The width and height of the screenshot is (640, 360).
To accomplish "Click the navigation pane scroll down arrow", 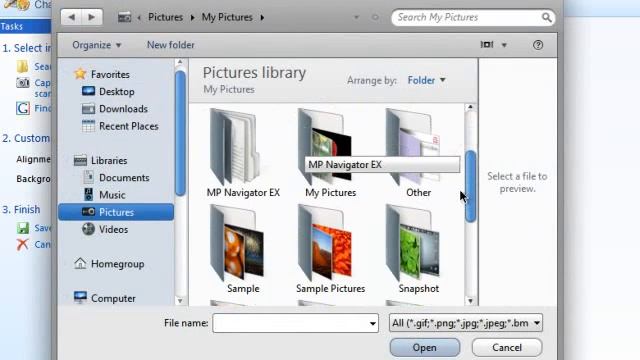I will pos(180,301).
